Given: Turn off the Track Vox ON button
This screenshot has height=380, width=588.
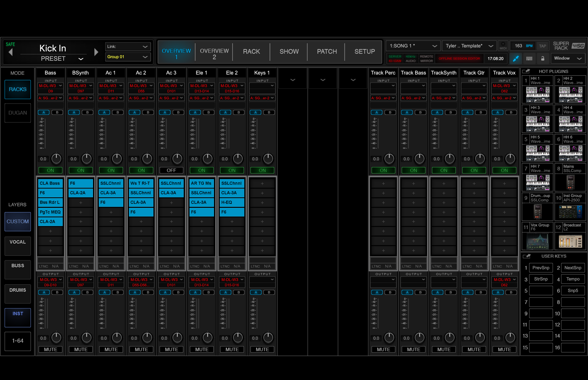Looking at the screenshot, I should tap(504, 170).
